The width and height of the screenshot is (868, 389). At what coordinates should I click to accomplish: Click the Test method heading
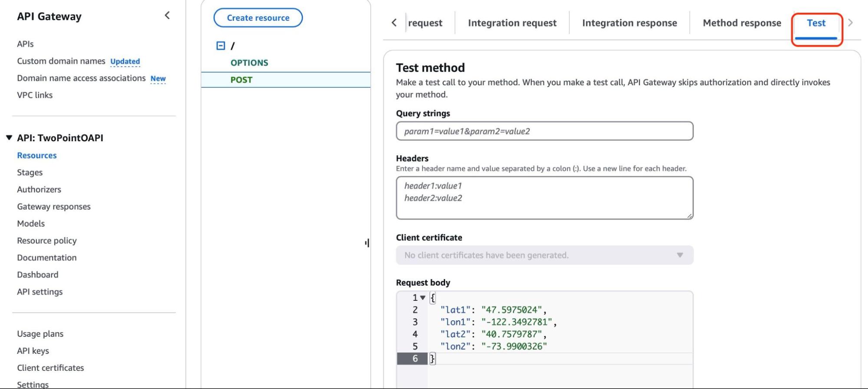tap(430, 68)
